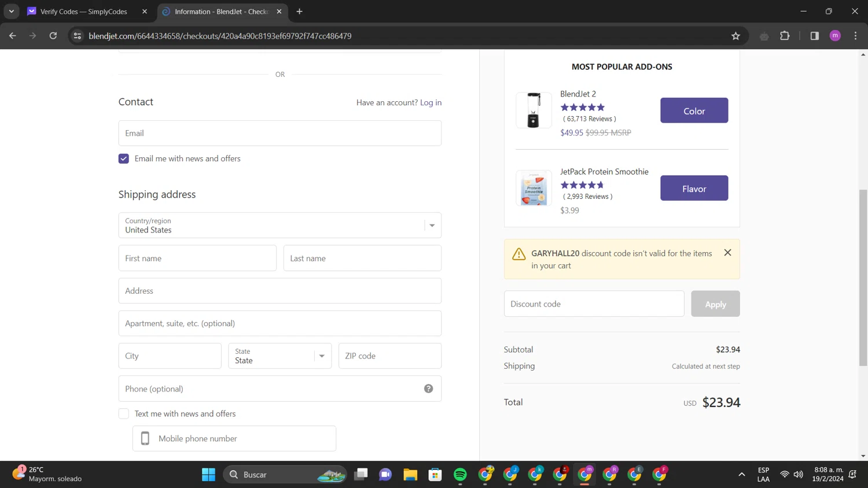Open File Explorer from the taskbar
The width and height of the screenshot is (868, 488).
pyautogui.click(x=410, y=475)
